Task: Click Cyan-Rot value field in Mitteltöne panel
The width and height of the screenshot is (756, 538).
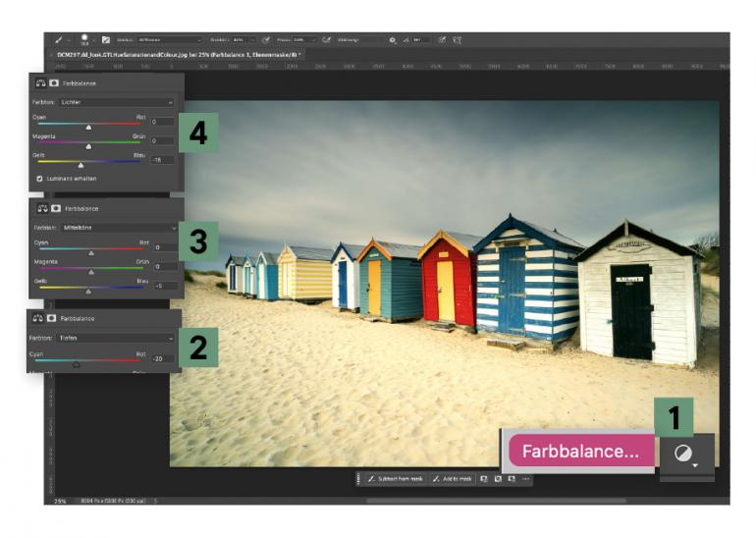Action: (165, 247)
